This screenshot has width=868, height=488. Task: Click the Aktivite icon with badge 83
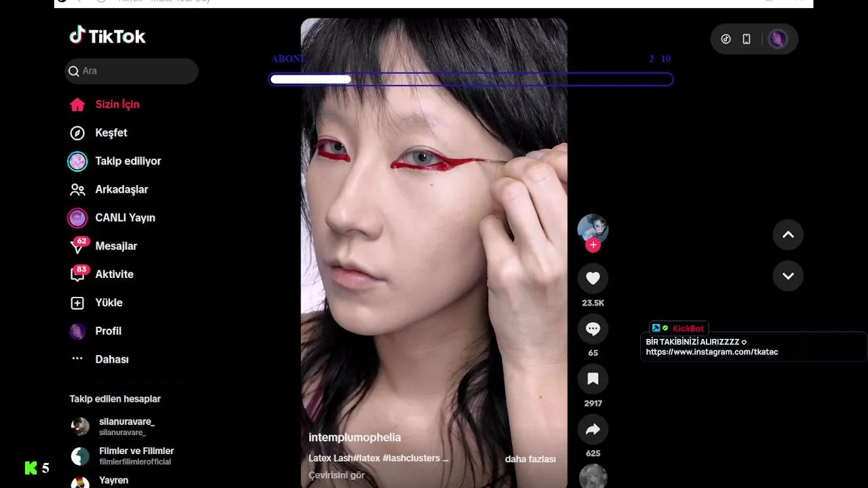coord(79,274)
